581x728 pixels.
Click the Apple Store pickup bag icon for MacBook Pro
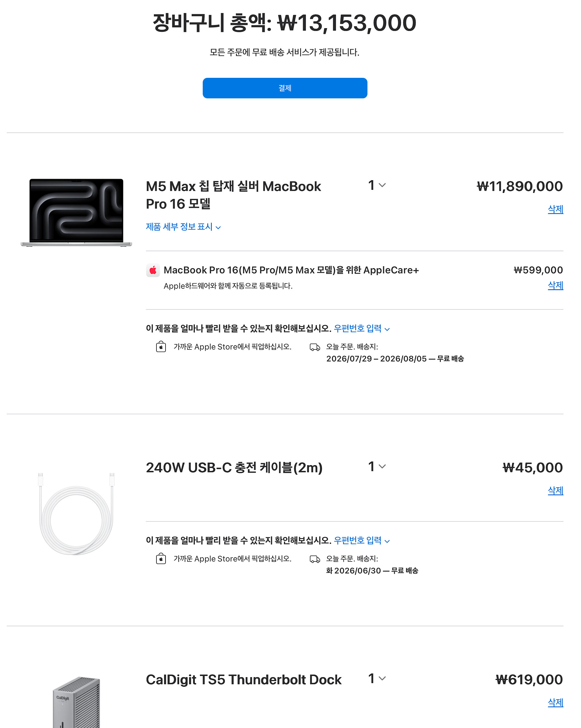coord(161,347)
